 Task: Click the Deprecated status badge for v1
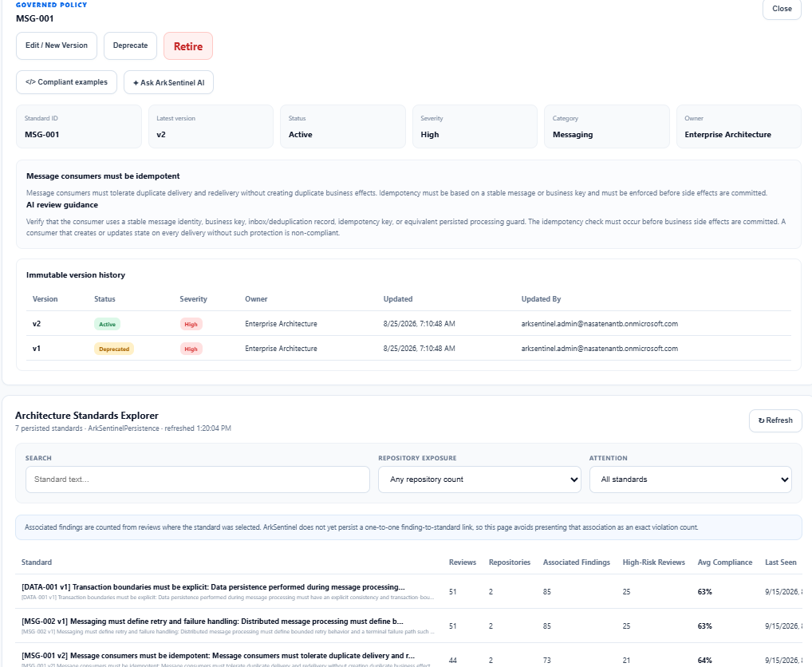click(114, 349)
